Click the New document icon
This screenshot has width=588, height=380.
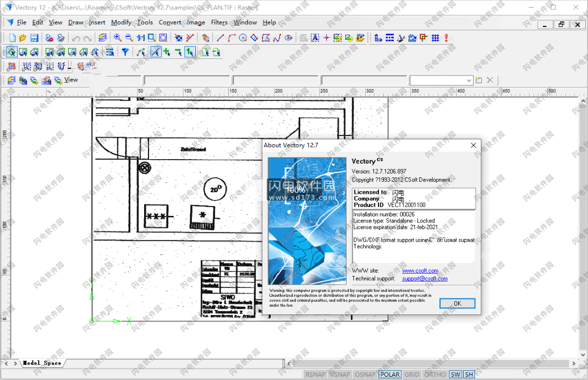click(x=12, y=38)
